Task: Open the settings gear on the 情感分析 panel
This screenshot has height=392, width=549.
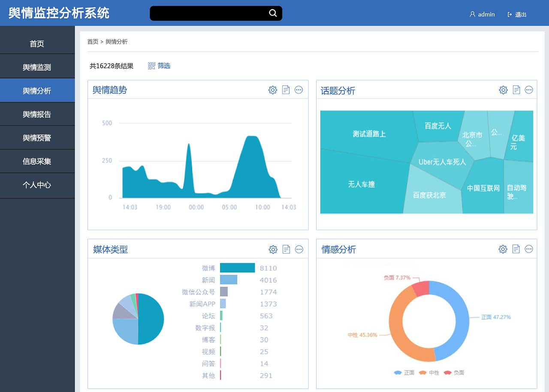Action: 503,249
